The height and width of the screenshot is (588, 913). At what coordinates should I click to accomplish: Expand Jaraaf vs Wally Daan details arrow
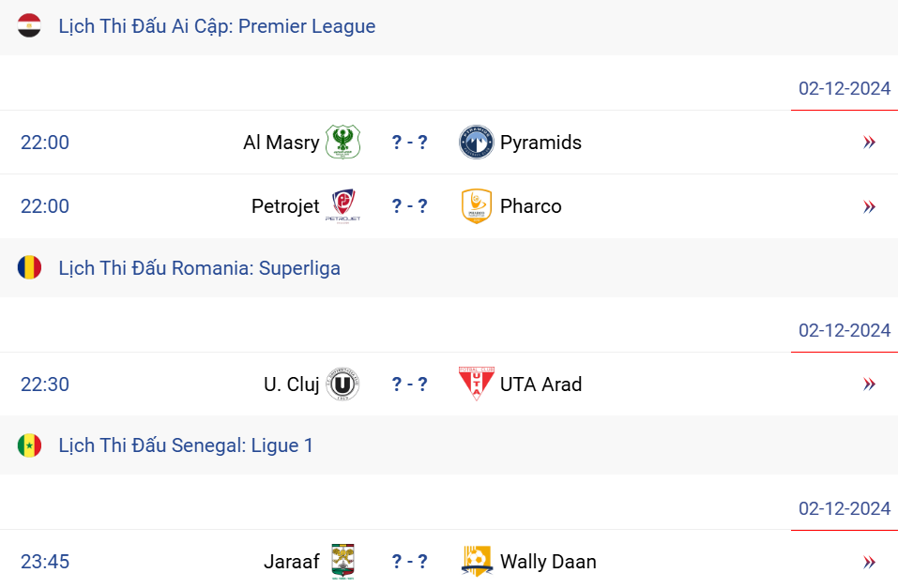(x=869, y=562)
